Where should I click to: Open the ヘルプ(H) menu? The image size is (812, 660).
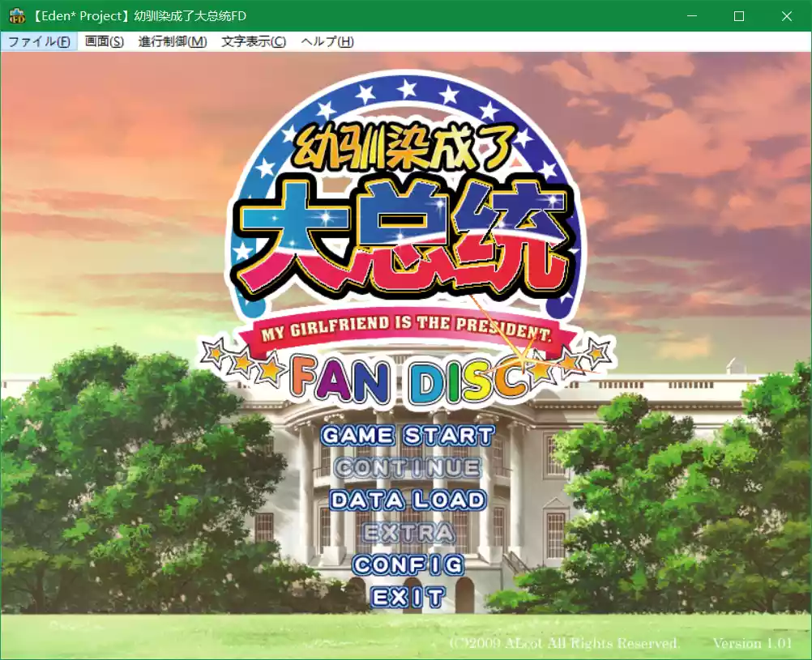[327, 41]
